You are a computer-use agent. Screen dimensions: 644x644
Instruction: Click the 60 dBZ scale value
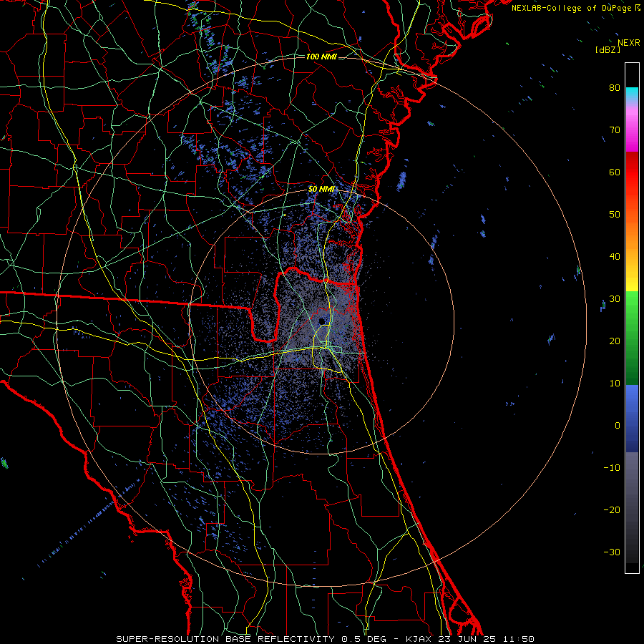coord(615,172)
